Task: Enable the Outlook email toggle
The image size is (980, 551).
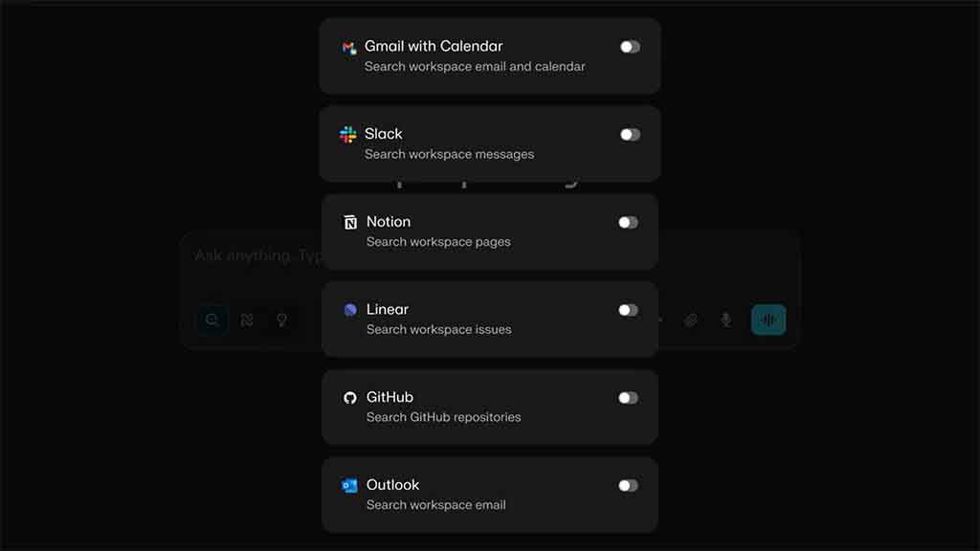Action: pos(630,485)
